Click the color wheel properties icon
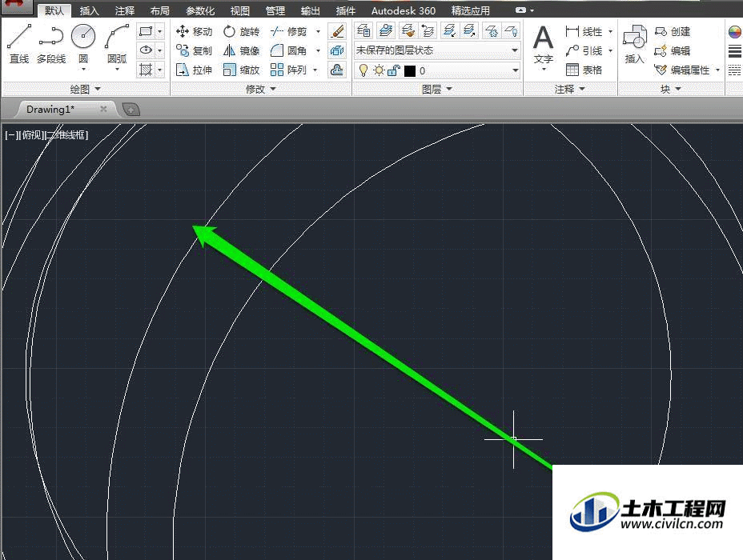 pos(734,32)
